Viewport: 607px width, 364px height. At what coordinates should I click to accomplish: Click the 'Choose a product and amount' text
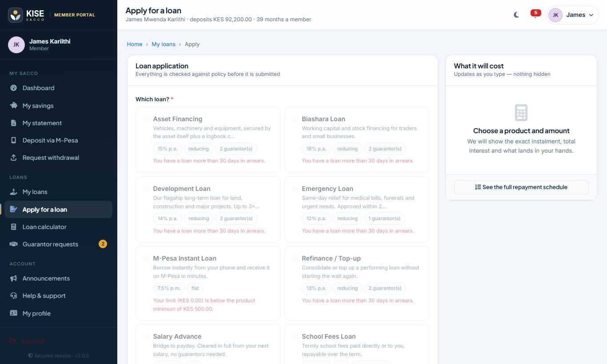pos(521,131)
